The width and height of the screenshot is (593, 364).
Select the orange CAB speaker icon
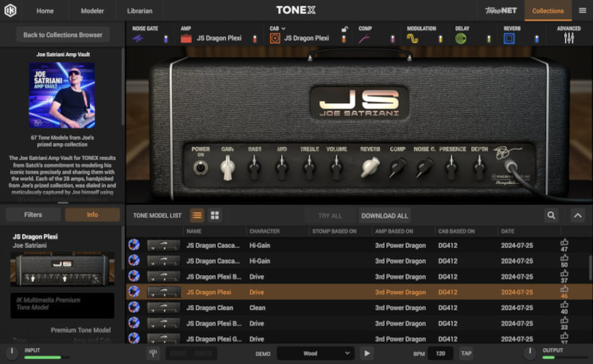click(275, 38)
